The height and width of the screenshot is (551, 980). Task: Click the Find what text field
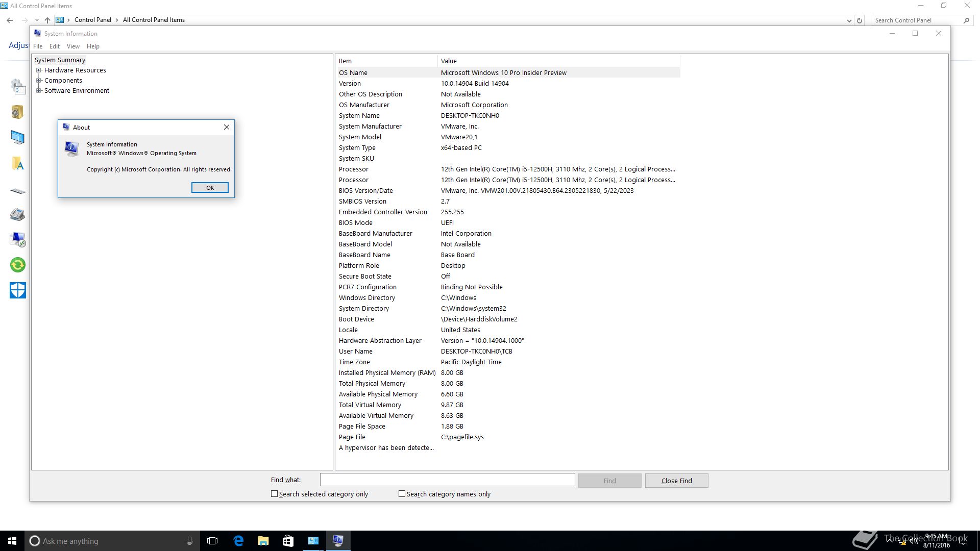pos(447,480)
